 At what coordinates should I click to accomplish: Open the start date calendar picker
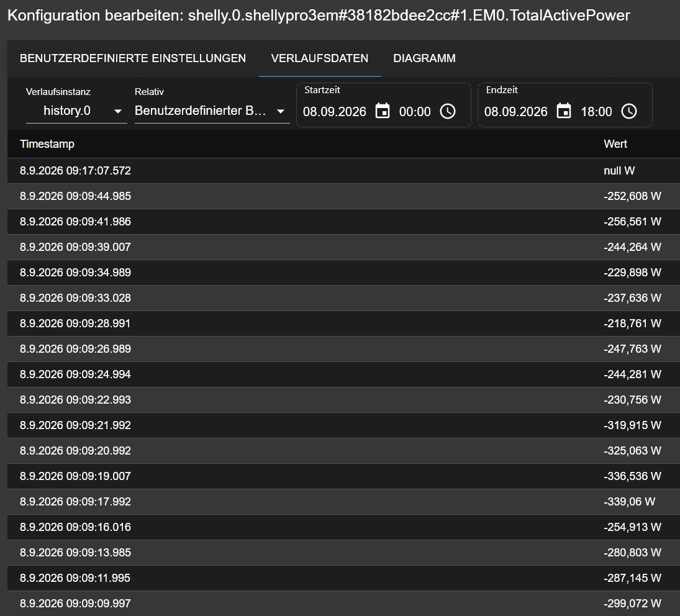[383, 111]
